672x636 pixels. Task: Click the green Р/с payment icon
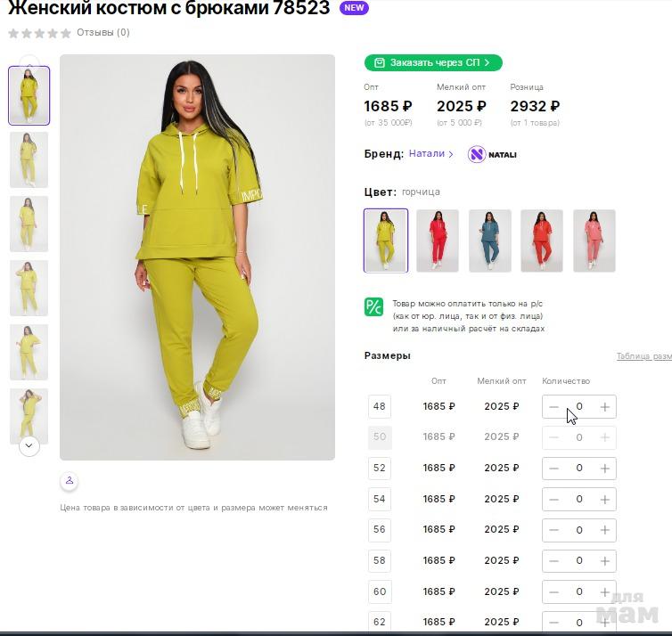(x=373, y=307)
